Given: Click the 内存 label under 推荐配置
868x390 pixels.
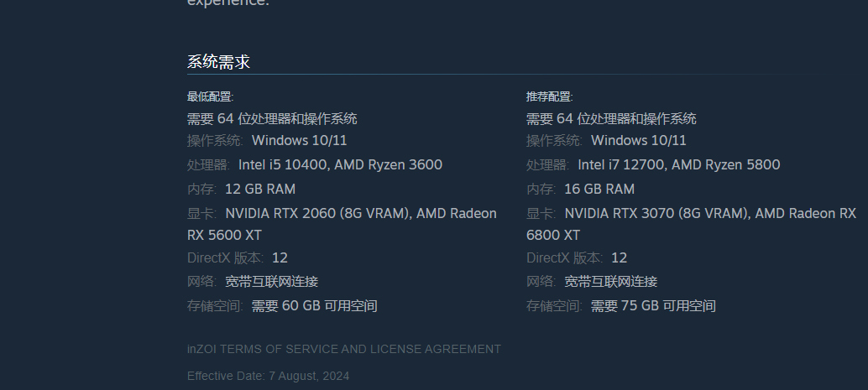Looking at the screenshot, I should click(x=541, y=190).
